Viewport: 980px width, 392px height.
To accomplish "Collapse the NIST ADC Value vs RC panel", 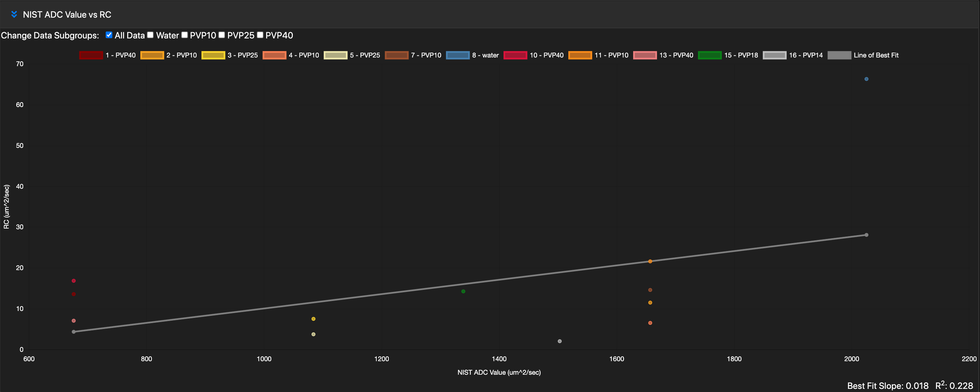I will click(x=14, y=15).
